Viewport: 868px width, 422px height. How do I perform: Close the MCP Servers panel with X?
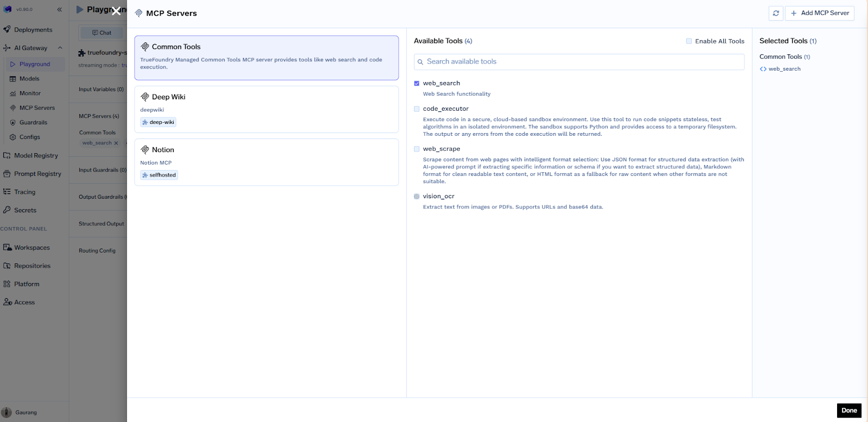116,10
